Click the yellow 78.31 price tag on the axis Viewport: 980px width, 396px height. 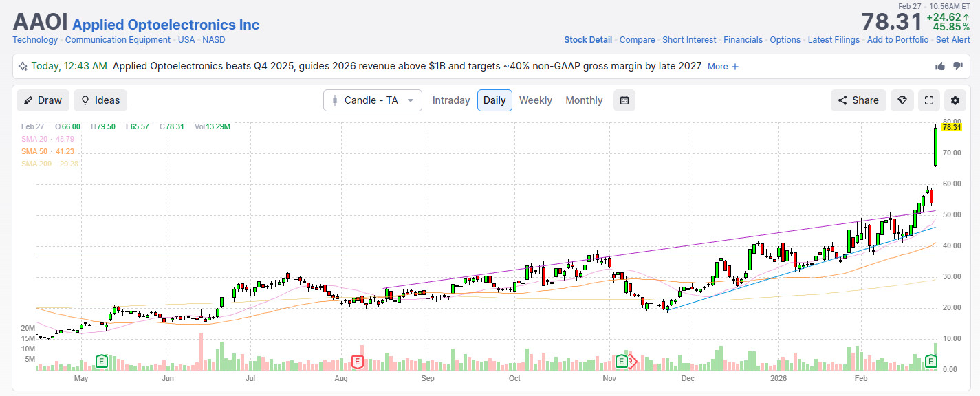click(951, 127)
